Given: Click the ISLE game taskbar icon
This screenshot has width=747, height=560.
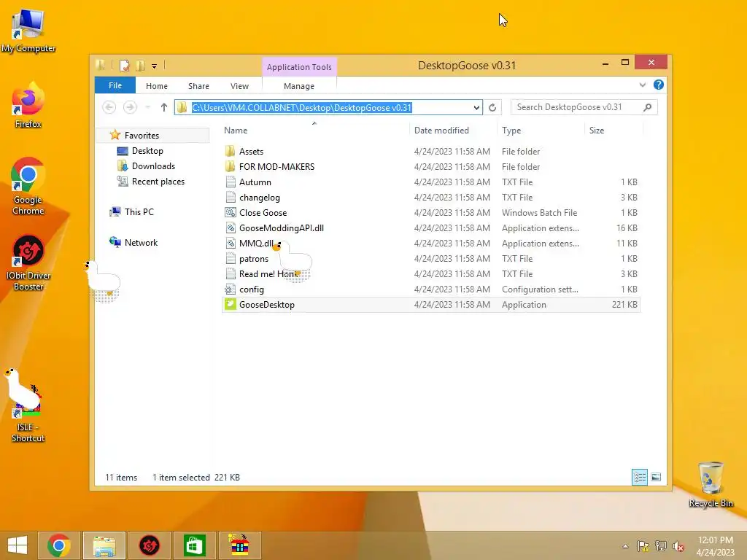Looking at the screenshot, I should pos(239,545).
